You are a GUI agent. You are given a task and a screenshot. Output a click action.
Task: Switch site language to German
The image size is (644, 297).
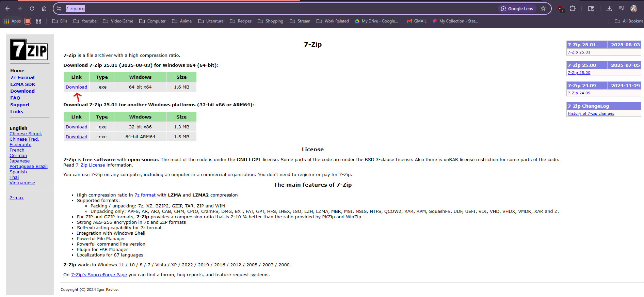(x=18, y=156)
